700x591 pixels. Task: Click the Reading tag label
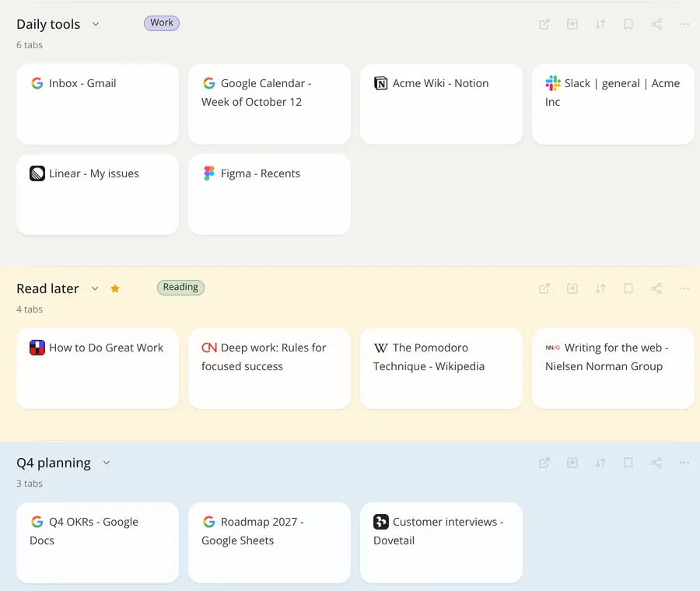click(180, 287)
